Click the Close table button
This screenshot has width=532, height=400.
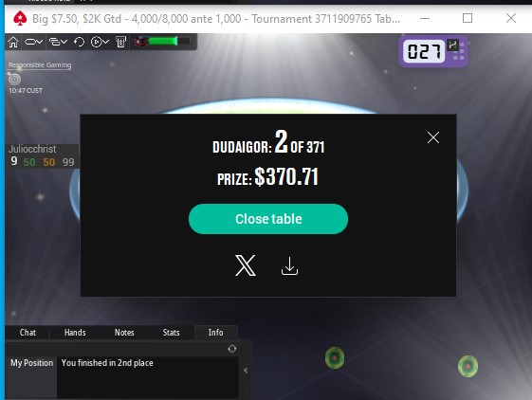pos(268,219)
